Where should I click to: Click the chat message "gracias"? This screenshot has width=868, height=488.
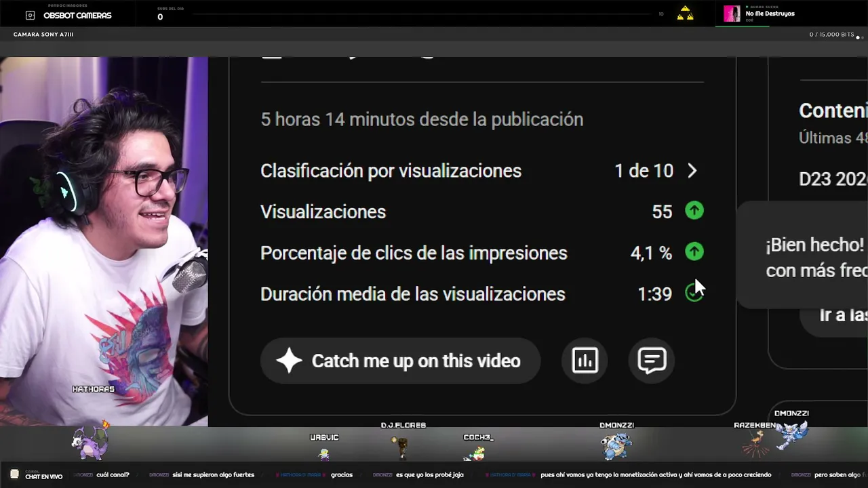click(342, 475)
